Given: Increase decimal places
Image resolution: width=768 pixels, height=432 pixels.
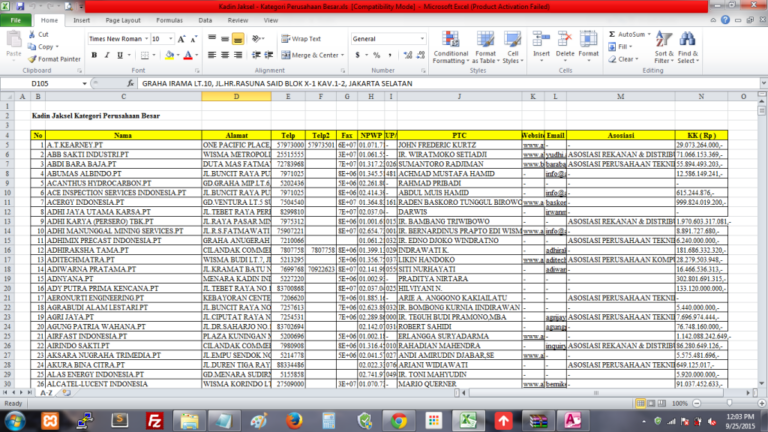Looking at the screenshot, I should coord(408,55).
